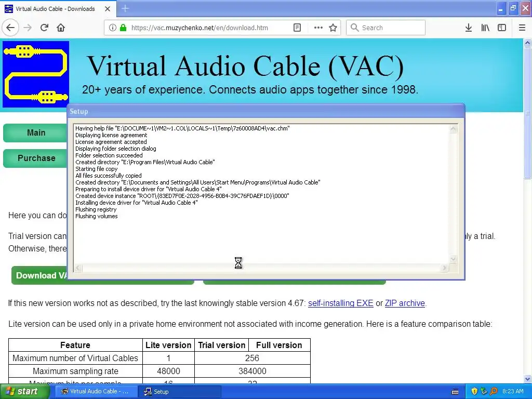Click the "Flushing registry" log line

[96, 209]
